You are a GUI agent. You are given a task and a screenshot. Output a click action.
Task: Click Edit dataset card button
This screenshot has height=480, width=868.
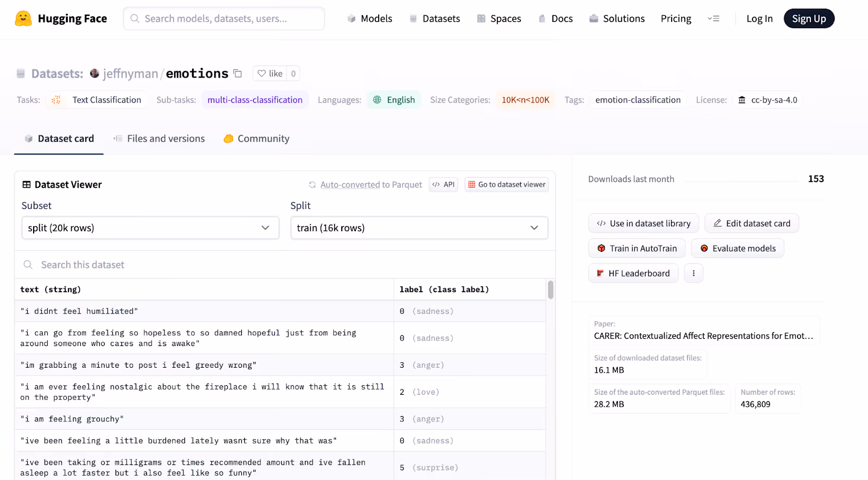pos(751,223)
